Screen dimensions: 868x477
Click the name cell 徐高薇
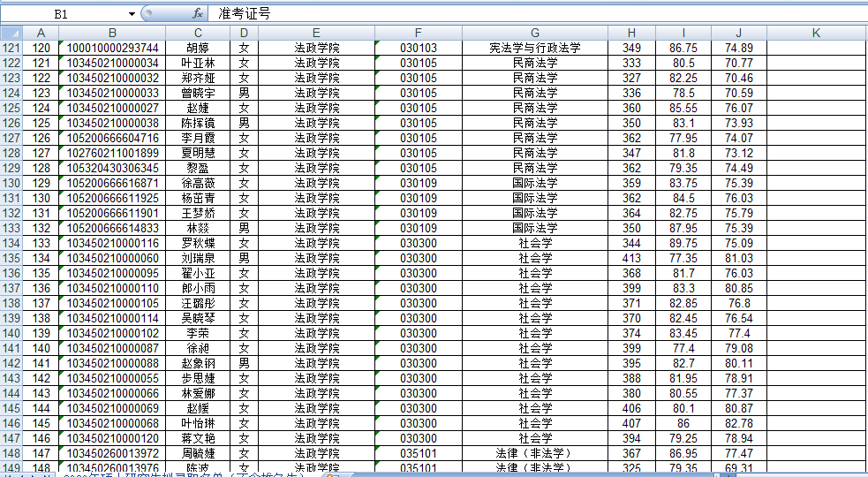198,183
